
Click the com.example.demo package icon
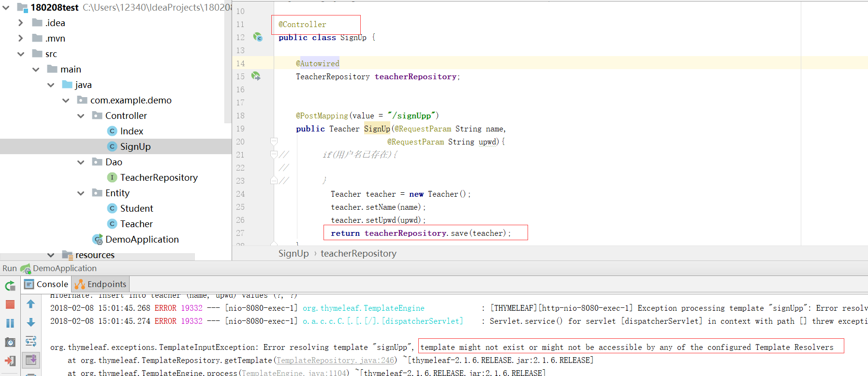82,100
